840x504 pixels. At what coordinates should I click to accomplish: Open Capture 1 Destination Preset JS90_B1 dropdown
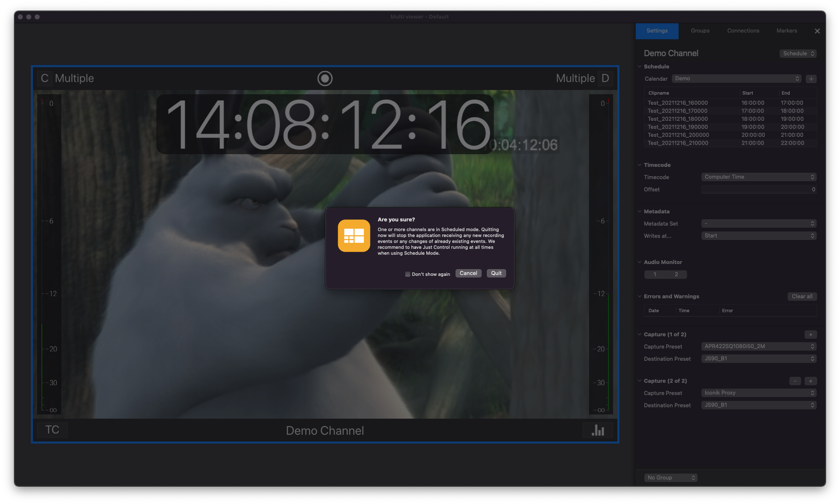[759, 359]
